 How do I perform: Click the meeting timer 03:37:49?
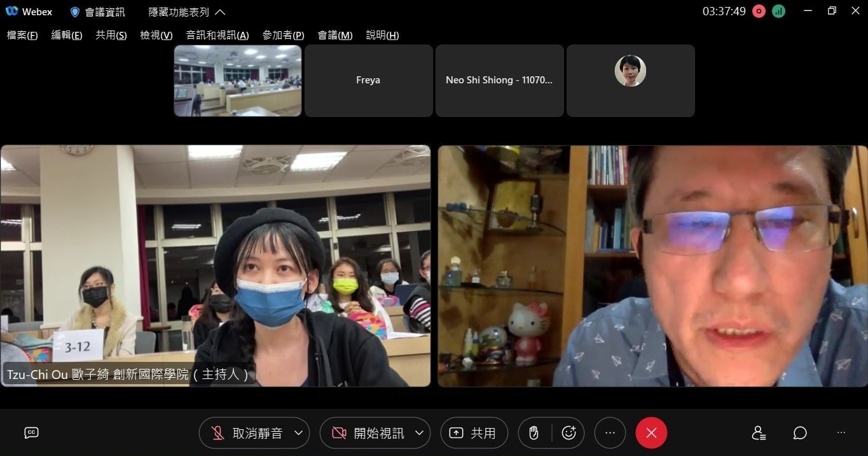pyautogui.click(x=724, y=11)
